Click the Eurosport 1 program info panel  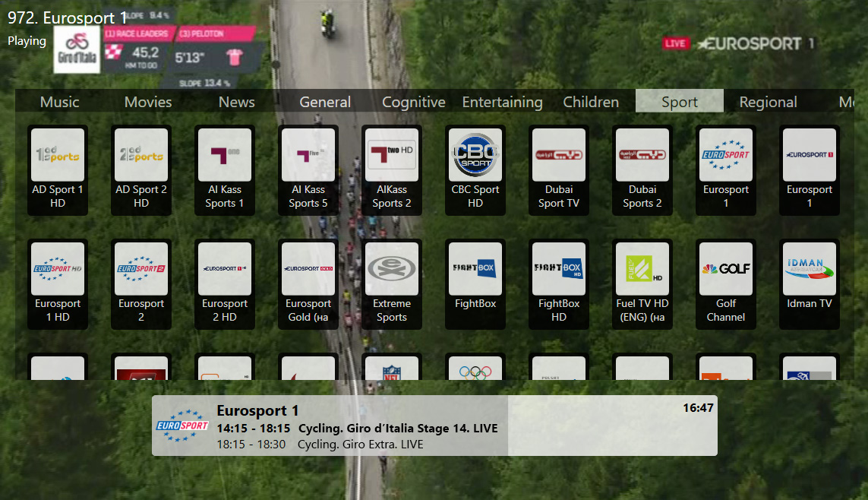[x=434, y=426]
